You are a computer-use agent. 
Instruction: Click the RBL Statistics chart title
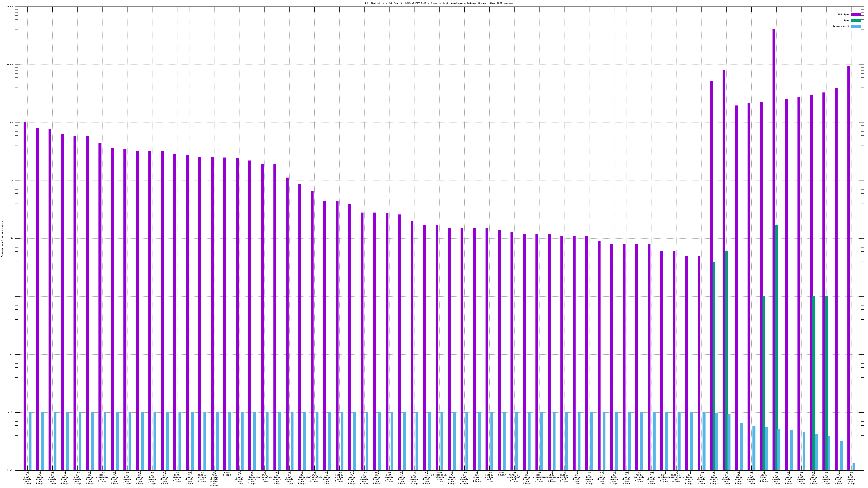(x=439, y=3)
